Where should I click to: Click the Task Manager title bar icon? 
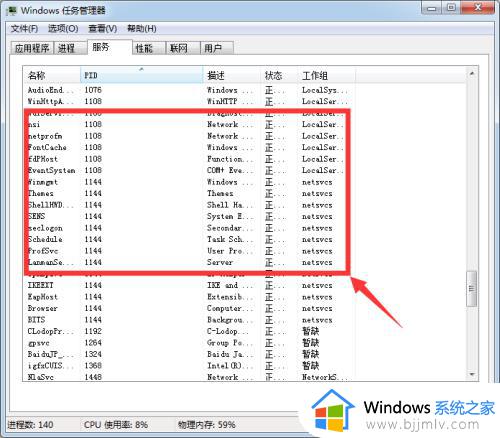point(11,11)
